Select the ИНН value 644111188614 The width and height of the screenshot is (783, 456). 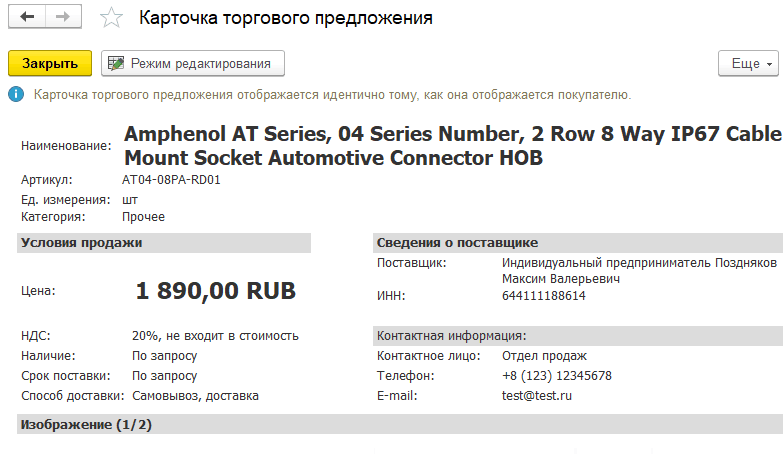544,296
